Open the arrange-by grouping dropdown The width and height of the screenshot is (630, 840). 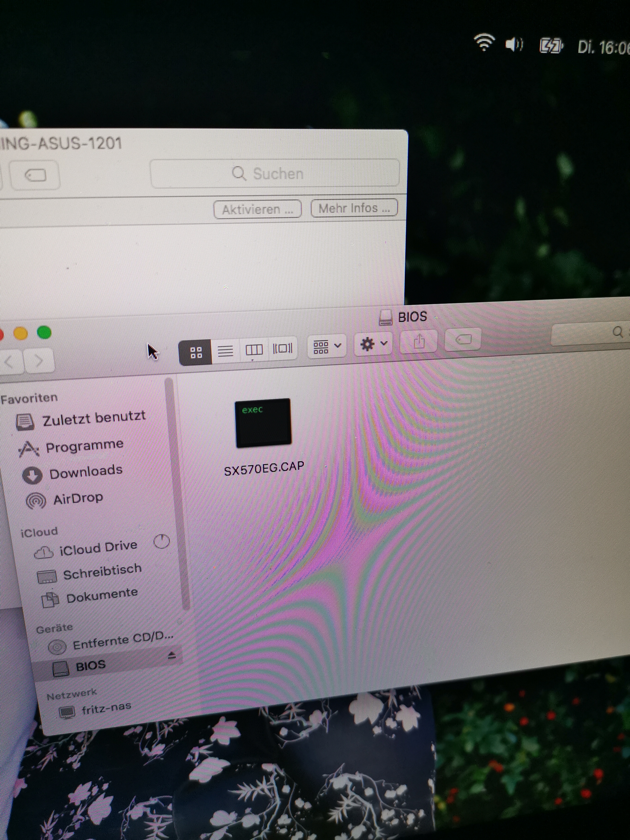(327, 346)
